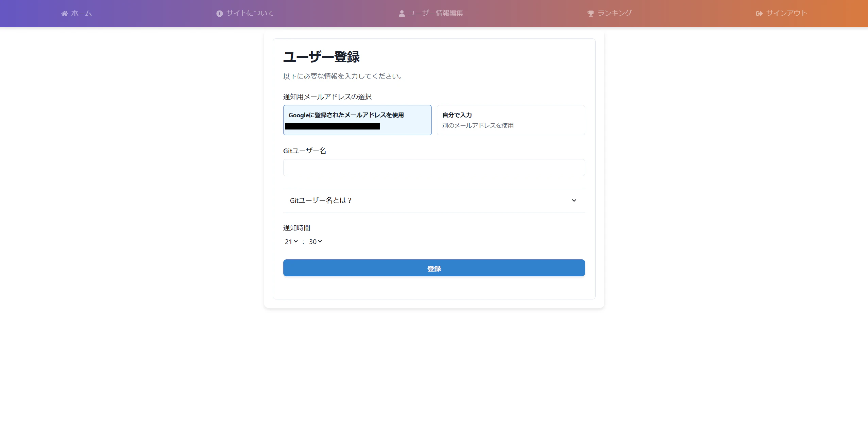Go to サイトについて page
This screenshot has width=868, height=432.
click(x=245, y=13)
